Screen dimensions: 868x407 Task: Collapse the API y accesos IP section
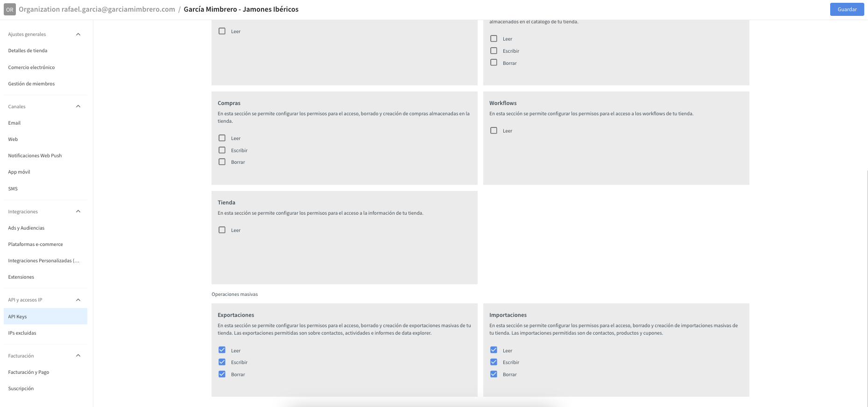(x=78, y=300)
